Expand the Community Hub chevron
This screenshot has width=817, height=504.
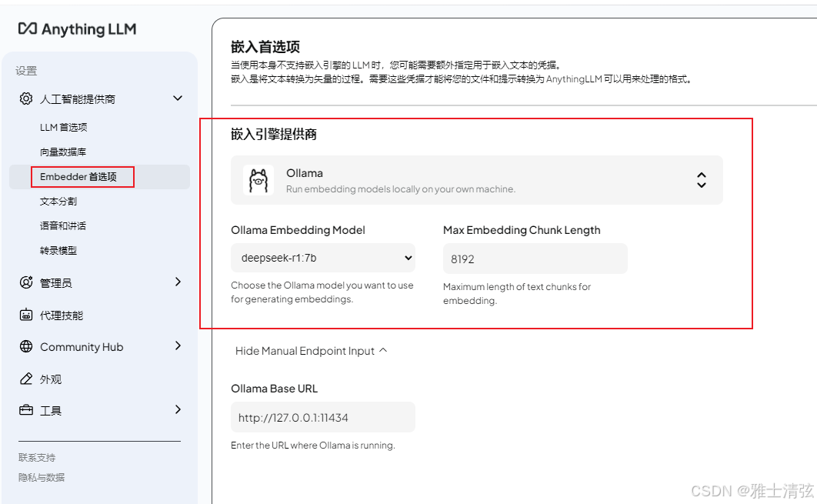pos(178,345)
